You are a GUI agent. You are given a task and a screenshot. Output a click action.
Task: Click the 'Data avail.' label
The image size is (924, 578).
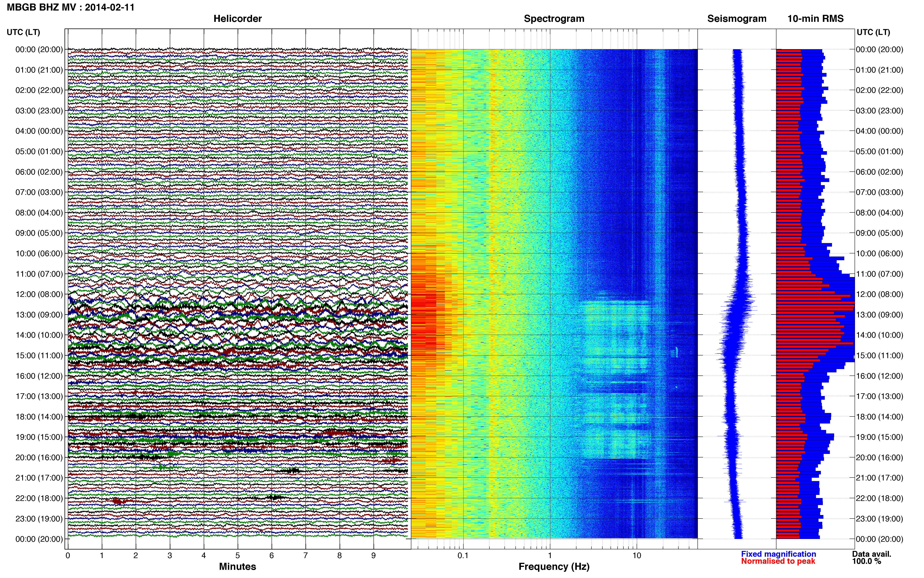872,554
